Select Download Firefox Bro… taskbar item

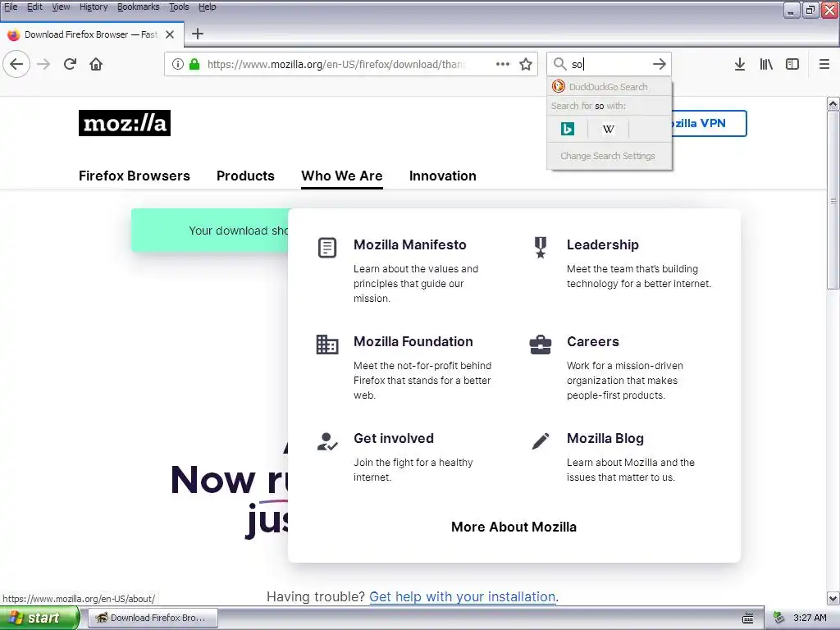(x=153, y=618)
